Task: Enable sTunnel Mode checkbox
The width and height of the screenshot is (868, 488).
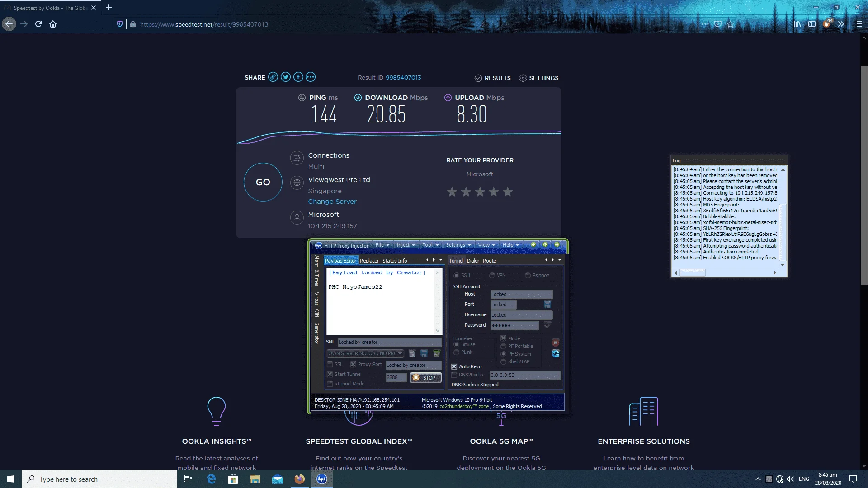Action: [x=330, y=384]
